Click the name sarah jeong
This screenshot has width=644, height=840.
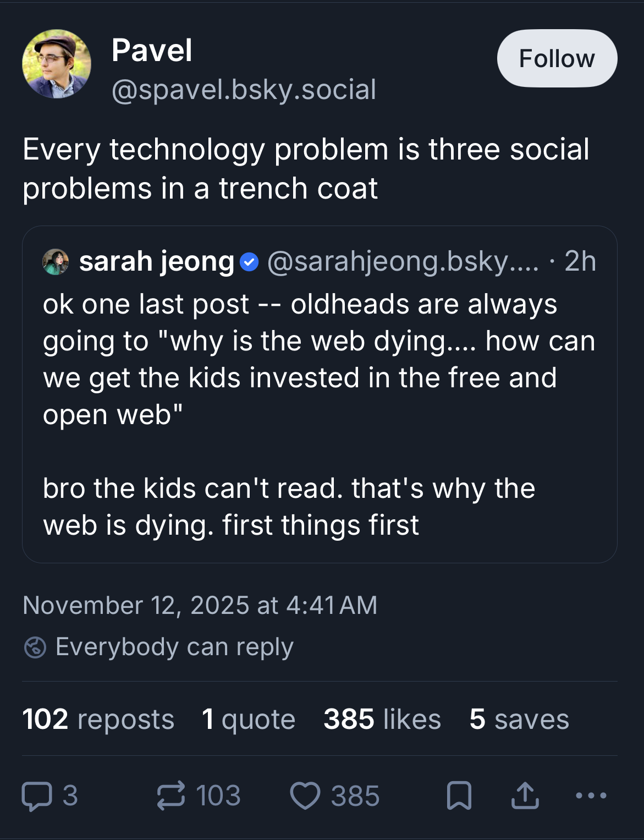pos(157,261)
